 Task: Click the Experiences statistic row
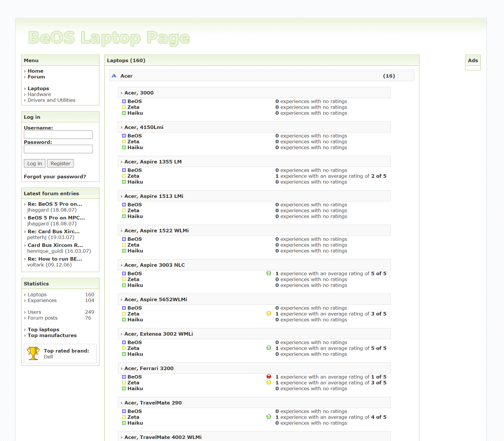click(59, 300)
